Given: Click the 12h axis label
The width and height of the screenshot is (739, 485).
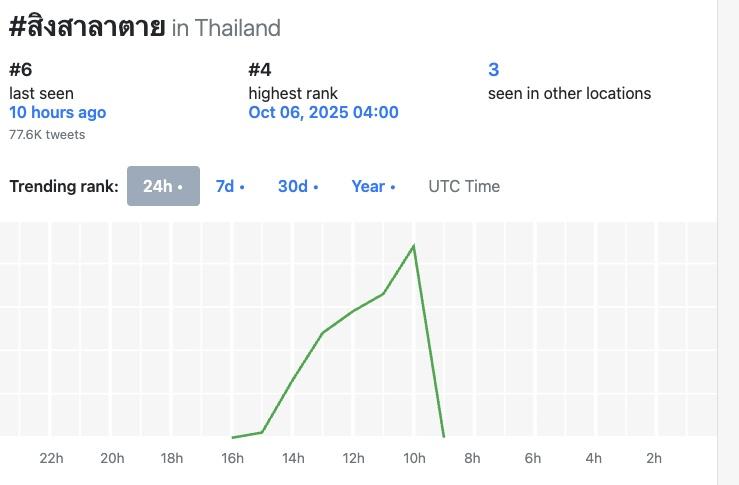Looking at the screenshot, I should coord(353,458).
